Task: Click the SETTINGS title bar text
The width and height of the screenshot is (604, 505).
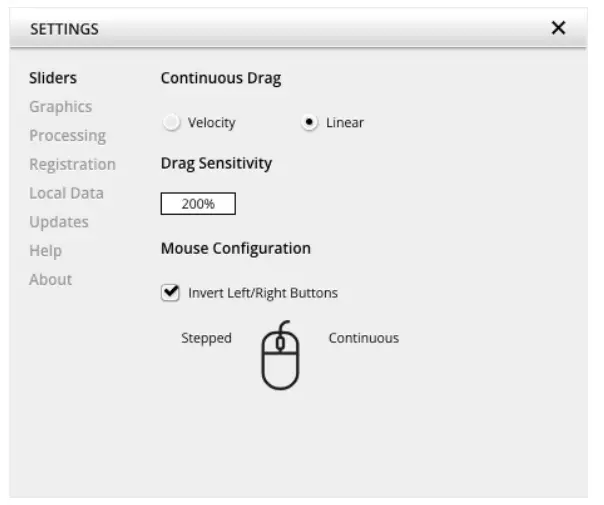Action: (64, 29)
